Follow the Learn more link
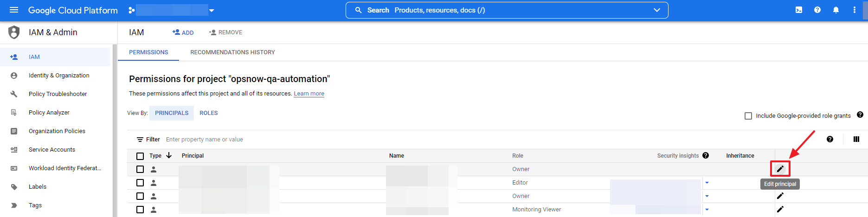This screenshot has height=217, width=868. 309,94
